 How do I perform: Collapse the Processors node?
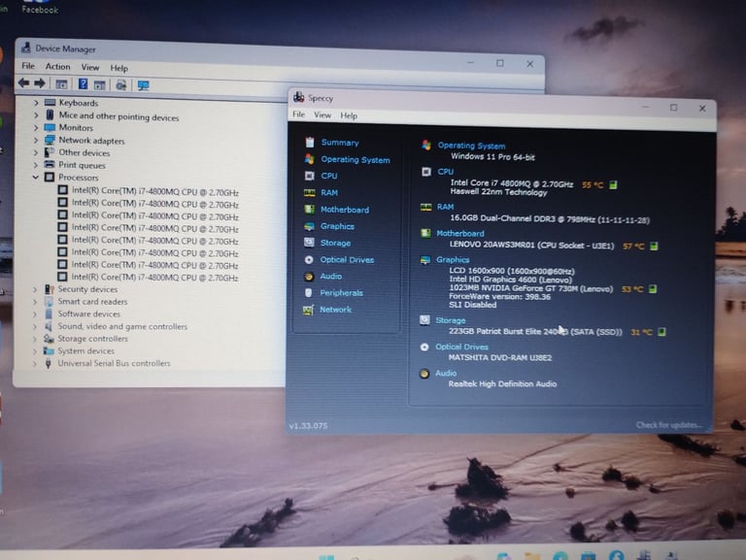tap(36, 177)
